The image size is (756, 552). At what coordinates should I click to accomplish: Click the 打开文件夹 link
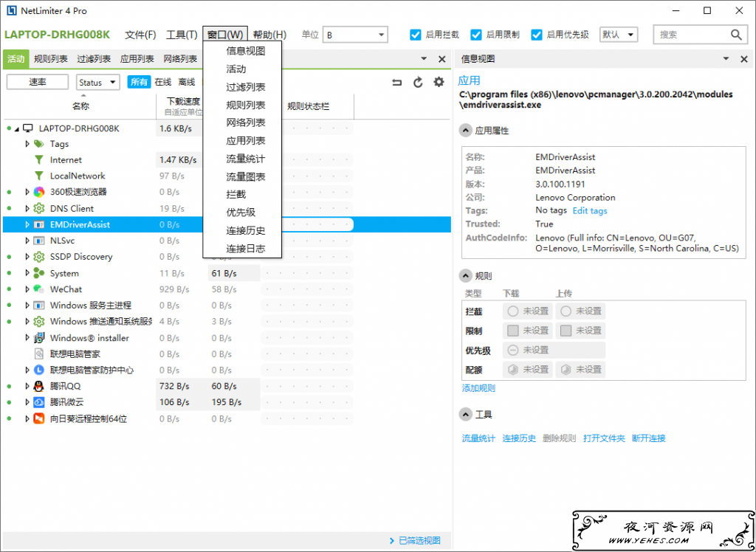tap(604, 438)
